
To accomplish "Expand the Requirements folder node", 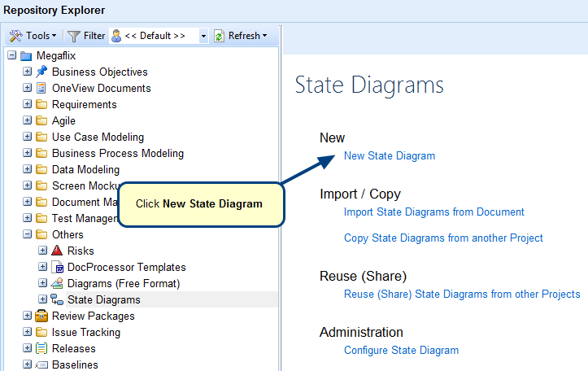I will pos(27,104).
